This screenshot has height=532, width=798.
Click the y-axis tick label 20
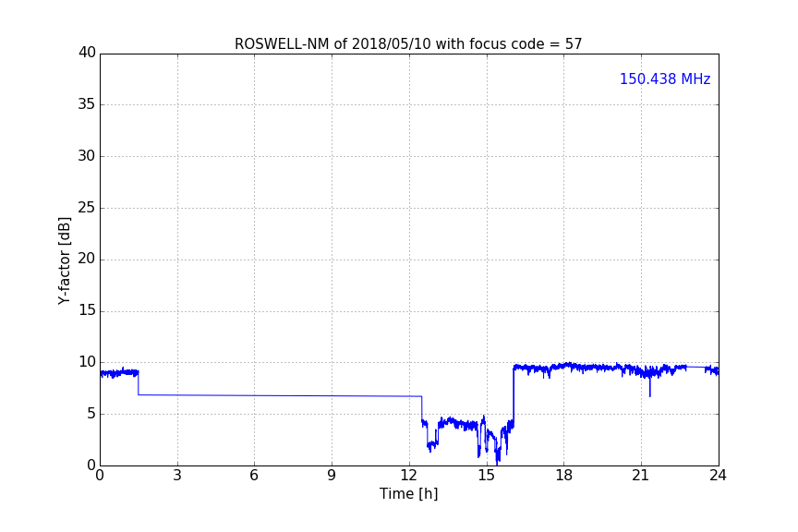click(x=87, y=259)
